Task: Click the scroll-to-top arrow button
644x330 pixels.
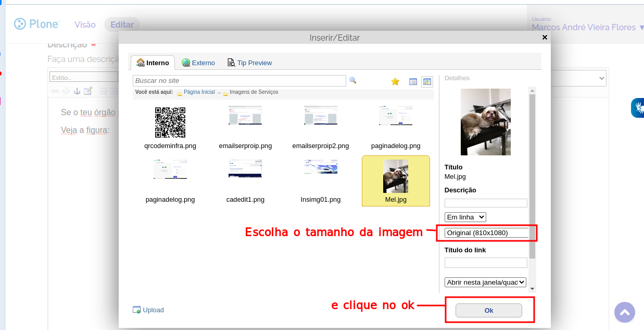Action: [x=624, y=313]
